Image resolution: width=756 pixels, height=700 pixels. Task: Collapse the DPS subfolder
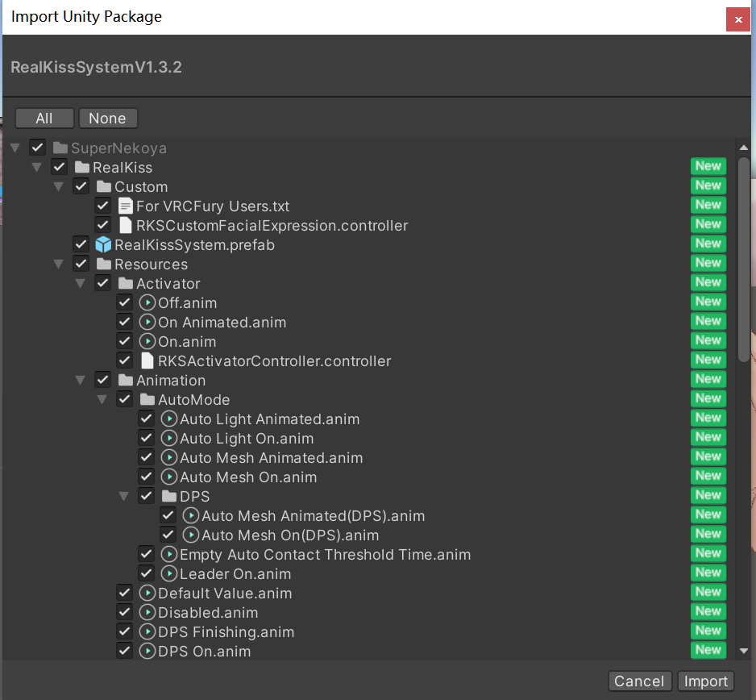click(123, 497)
